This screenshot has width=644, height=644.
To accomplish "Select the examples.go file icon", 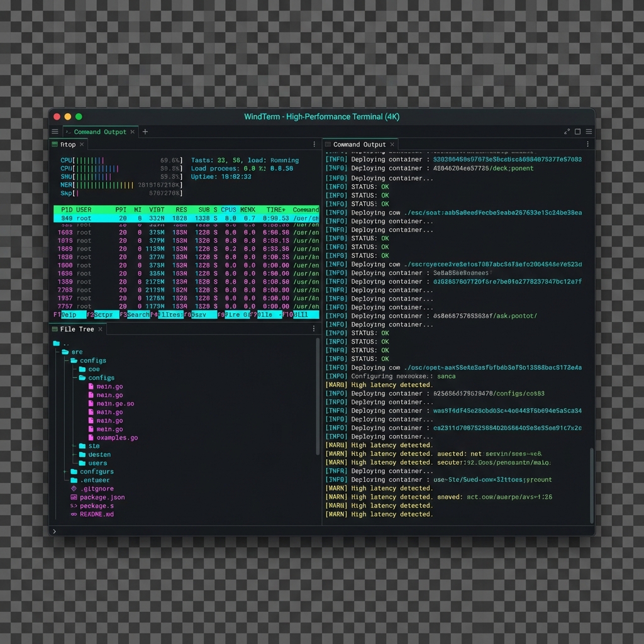I will coord(91,438).
